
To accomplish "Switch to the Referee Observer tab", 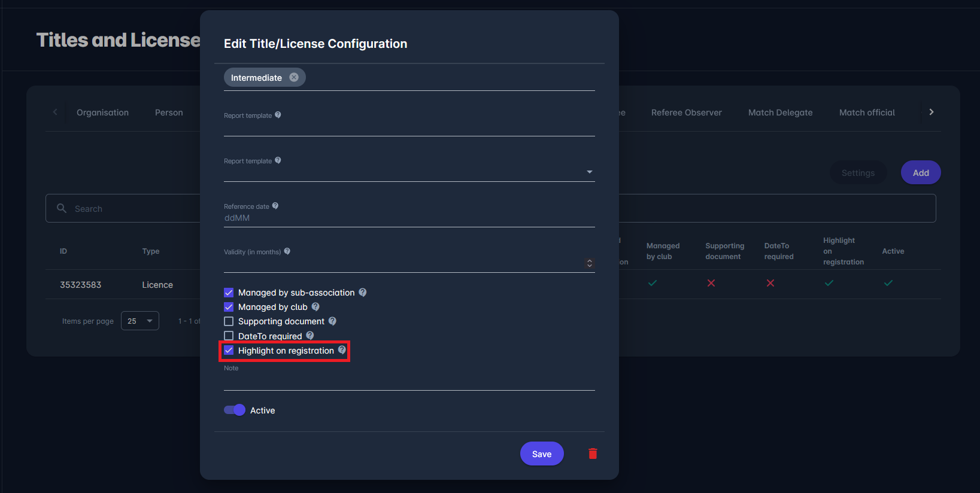I will [x=686, y=112].
